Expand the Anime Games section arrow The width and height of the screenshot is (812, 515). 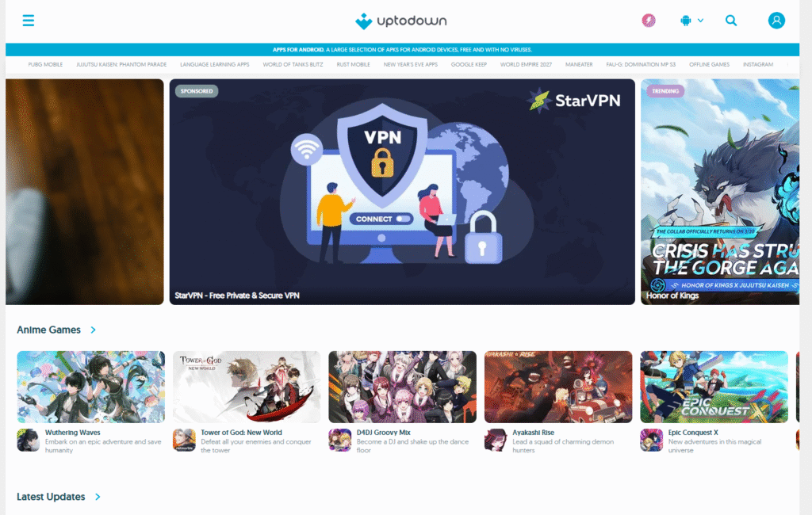(x=93, y=330)
